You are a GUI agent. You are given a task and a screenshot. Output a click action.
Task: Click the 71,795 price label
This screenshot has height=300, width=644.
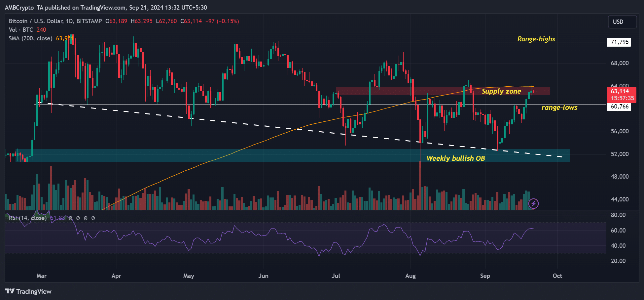(x=619, y=42)
